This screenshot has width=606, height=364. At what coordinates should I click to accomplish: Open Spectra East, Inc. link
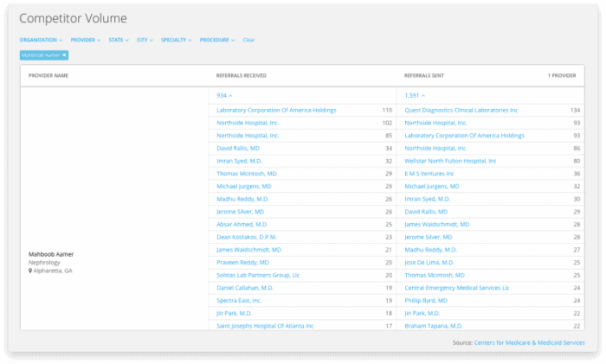point(239,301)
